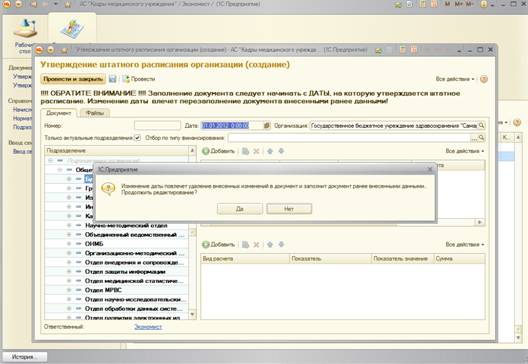Click the Нет button in the dialog
Viewport: 528px width, 364px height.
(x=289, y=209)
